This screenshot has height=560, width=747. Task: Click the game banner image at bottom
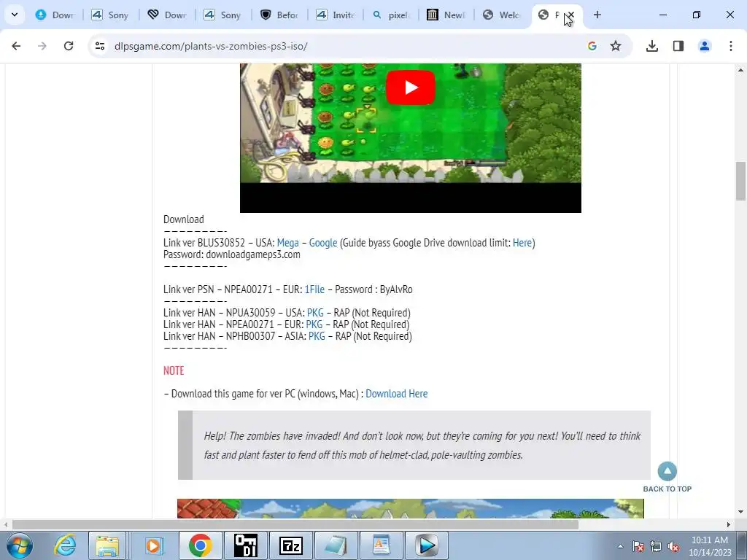point(410,508)
